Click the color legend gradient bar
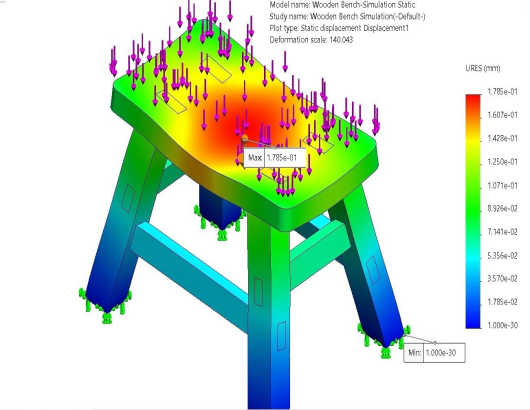Viewport: 530px width, 410px height. [x=473, y=211]
